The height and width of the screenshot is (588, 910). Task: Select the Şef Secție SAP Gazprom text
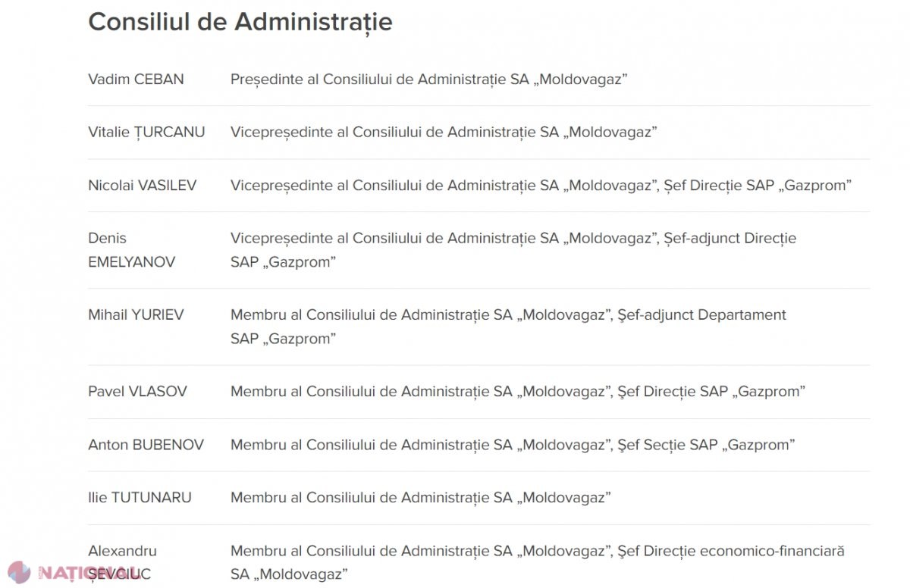(513, 445)
